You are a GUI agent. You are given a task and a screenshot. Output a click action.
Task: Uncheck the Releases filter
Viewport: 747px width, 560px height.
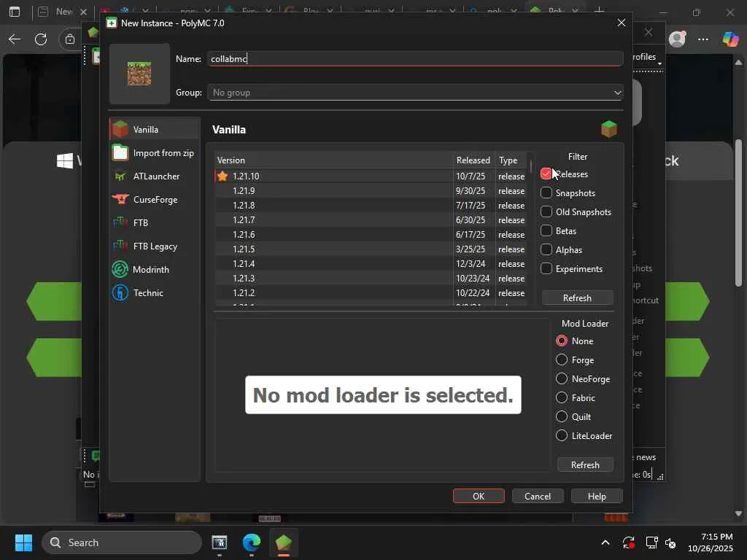tap(546, 174)
